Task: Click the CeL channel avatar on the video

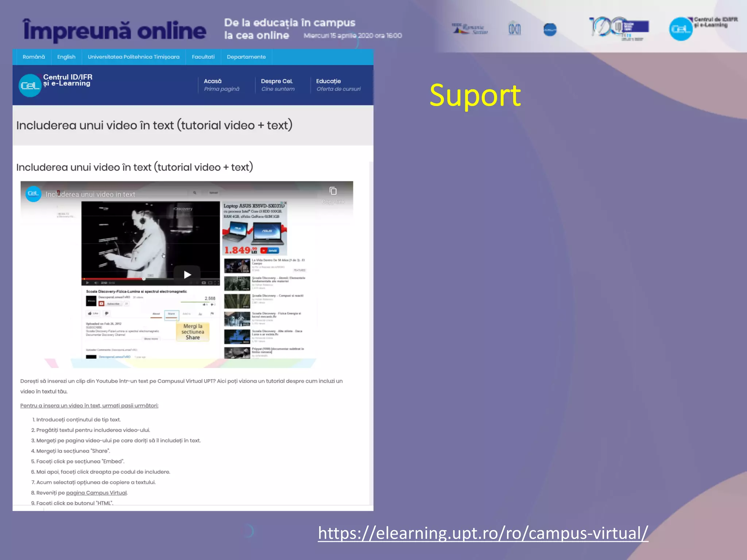Action: pos(33,194)
